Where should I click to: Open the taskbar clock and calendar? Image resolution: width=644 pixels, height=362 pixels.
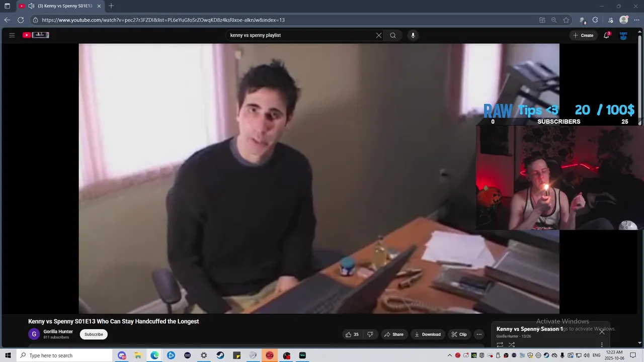pos(614,355)
